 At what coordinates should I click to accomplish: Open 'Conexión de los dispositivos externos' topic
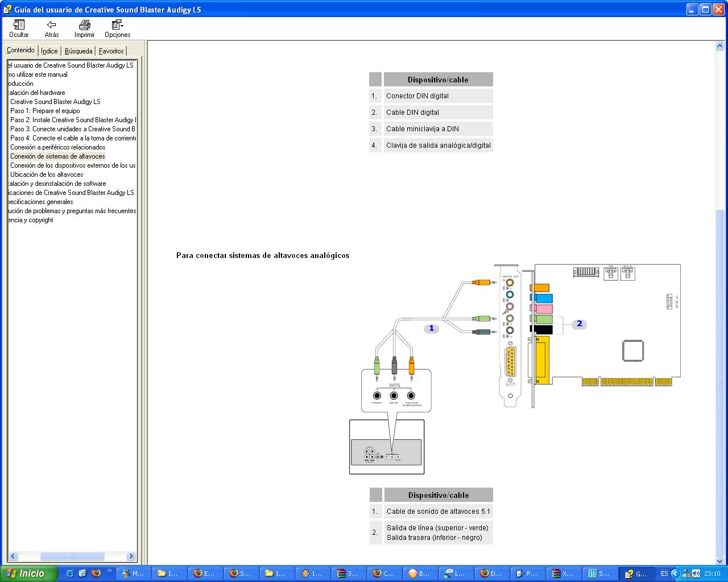(73, 165)
